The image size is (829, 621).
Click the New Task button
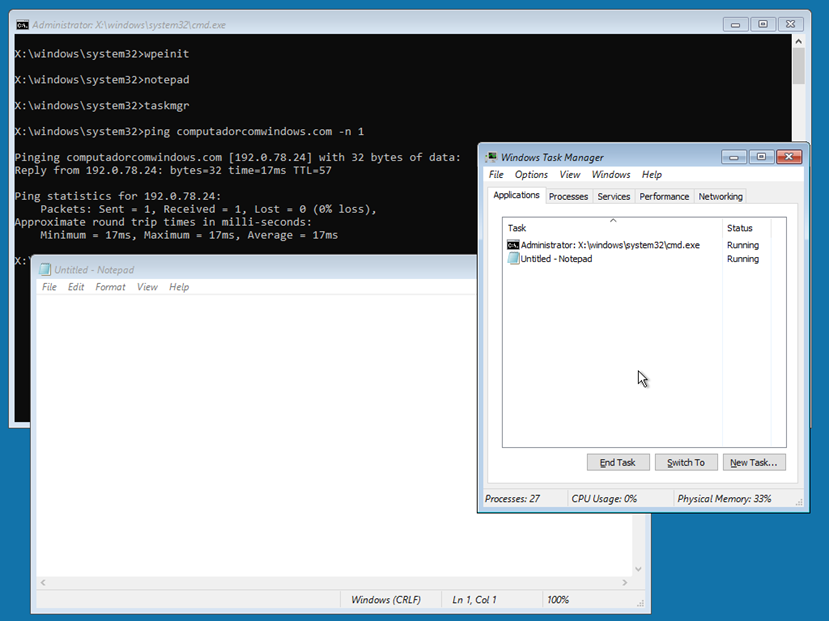click(754, 462)
